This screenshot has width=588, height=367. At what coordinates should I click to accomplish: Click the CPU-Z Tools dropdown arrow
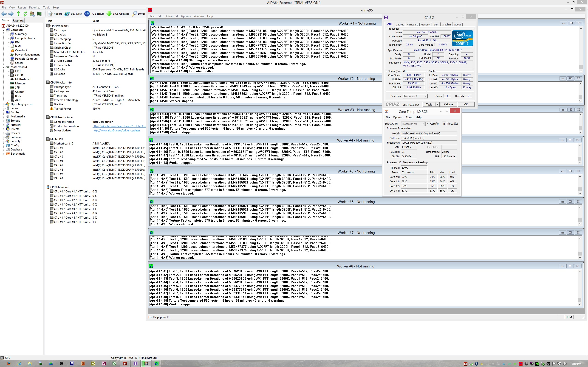[x=437, y=104]
